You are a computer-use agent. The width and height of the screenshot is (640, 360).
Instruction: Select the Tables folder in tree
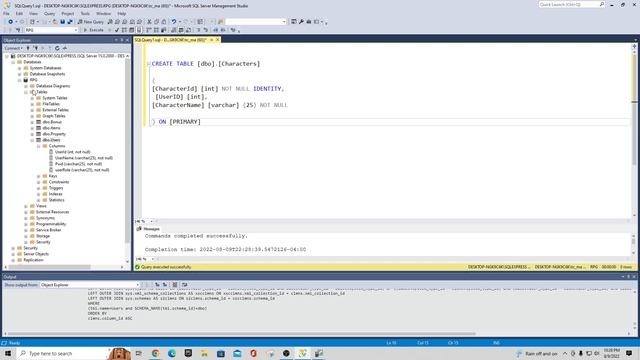(x=41, y=92)
